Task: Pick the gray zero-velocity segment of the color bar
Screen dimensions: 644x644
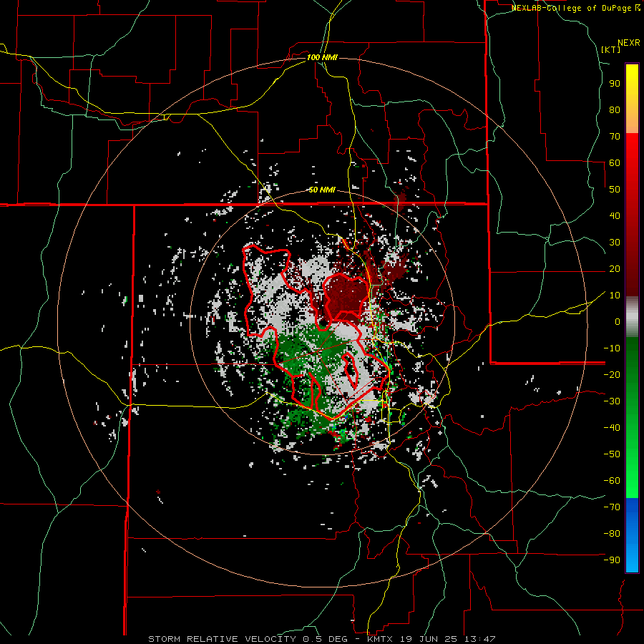Action: point(632,317)
